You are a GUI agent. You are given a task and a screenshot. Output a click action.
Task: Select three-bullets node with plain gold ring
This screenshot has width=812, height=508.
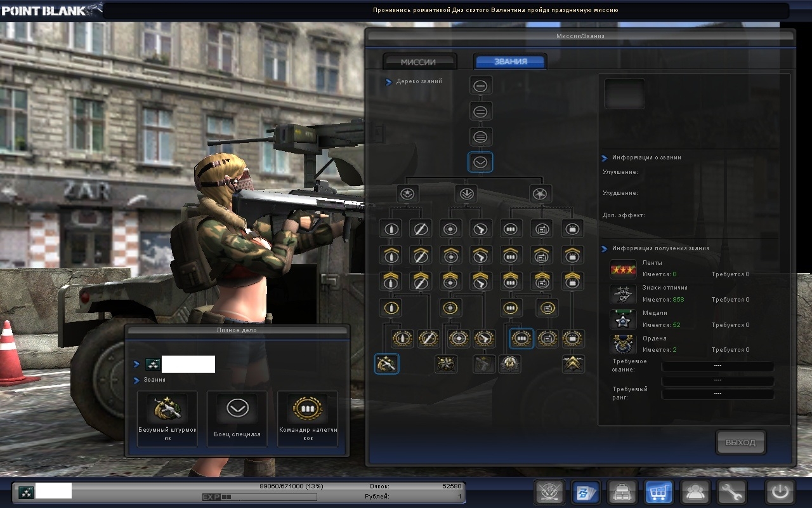[x=511, y=308]
